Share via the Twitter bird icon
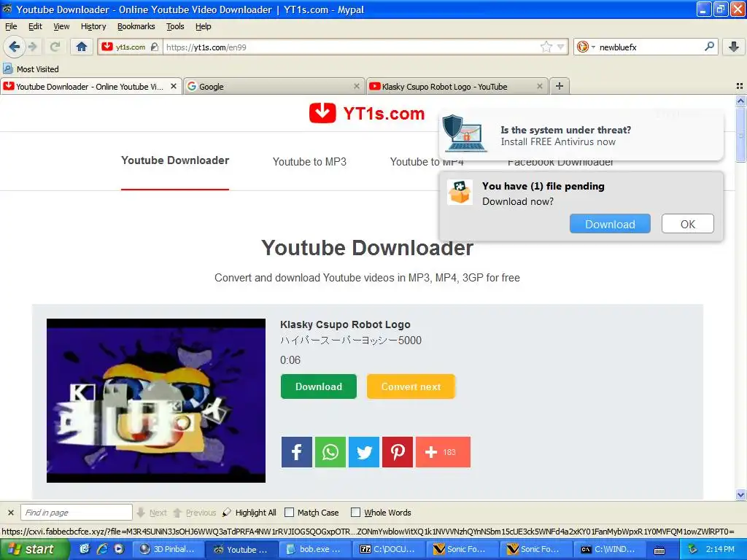747x560 pixels. 364,452
